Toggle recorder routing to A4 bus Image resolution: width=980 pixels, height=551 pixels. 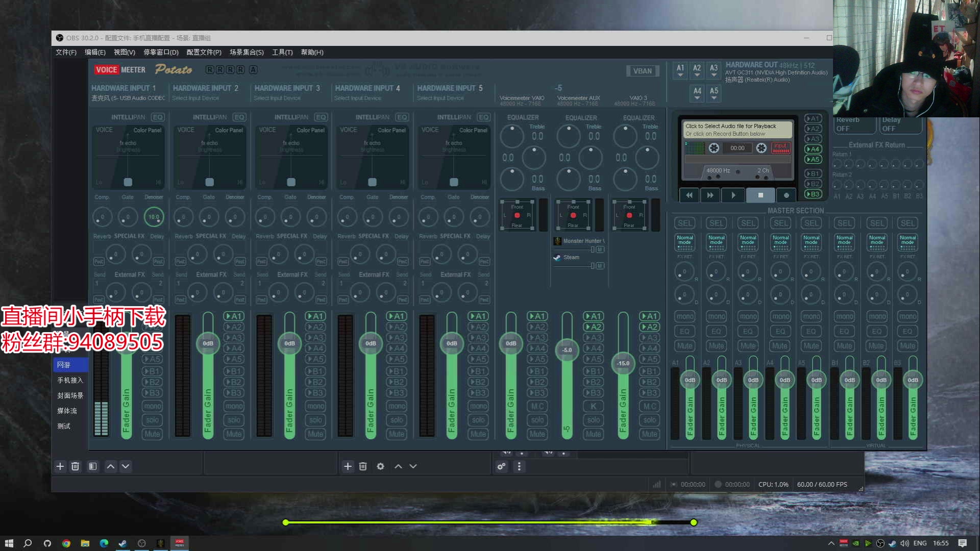[813, 149]
